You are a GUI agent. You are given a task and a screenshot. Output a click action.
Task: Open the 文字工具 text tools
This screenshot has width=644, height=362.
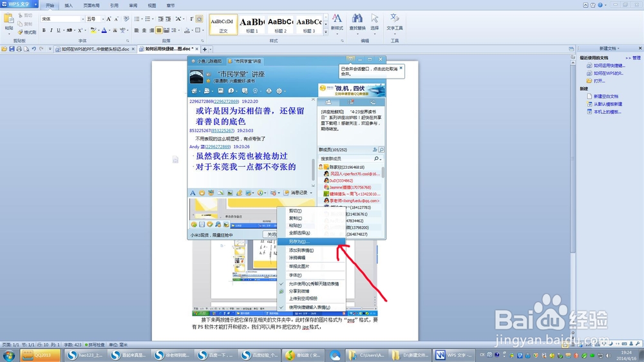coord(395,22)
